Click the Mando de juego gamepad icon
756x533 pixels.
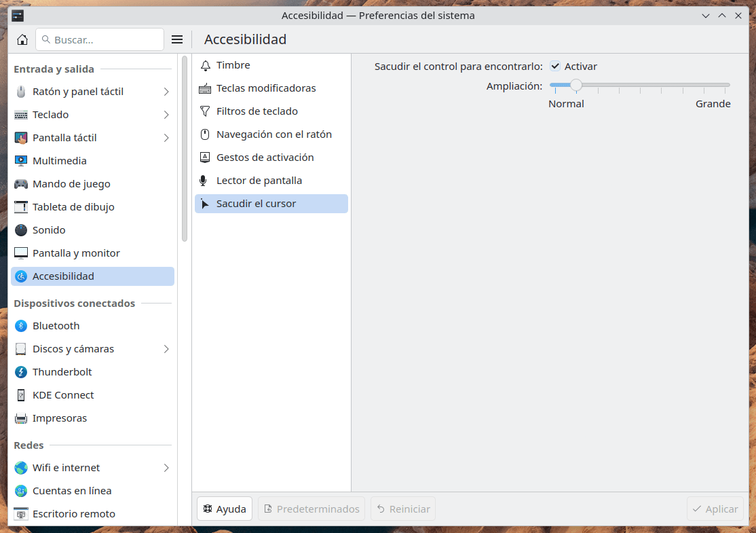point(21,184)
